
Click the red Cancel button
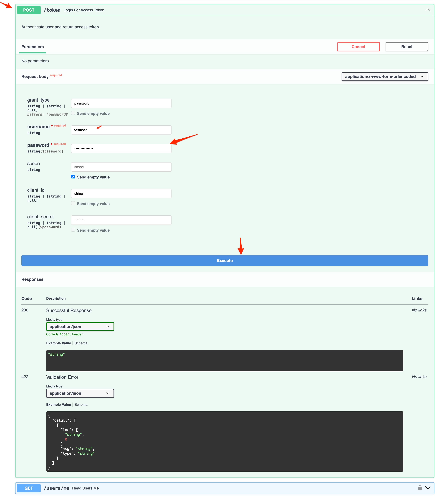[x=358, y=47]
